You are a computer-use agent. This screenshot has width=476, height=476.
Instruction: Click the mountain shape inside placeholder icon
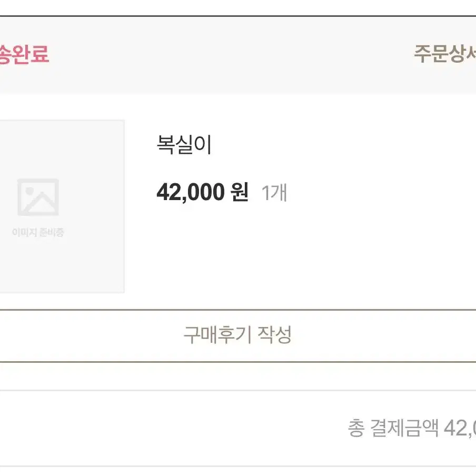(40, 203)
